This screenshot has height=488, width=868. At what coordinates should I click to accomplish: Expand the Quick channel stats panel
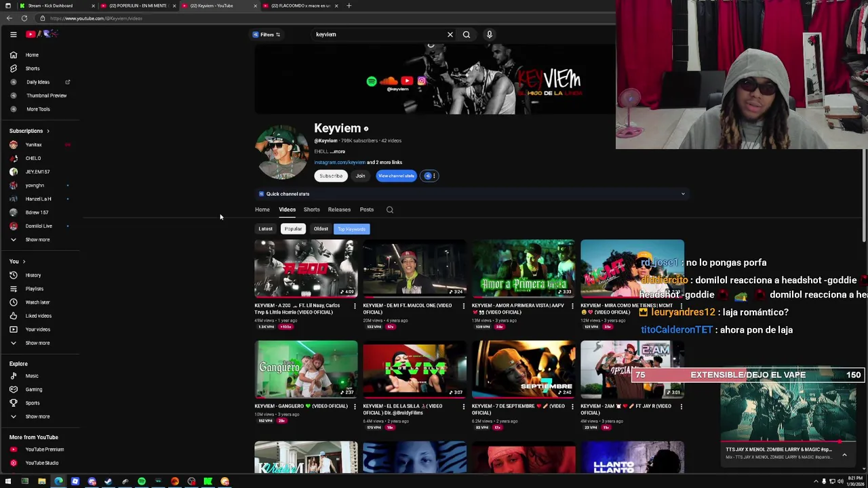tap(683, 194)
